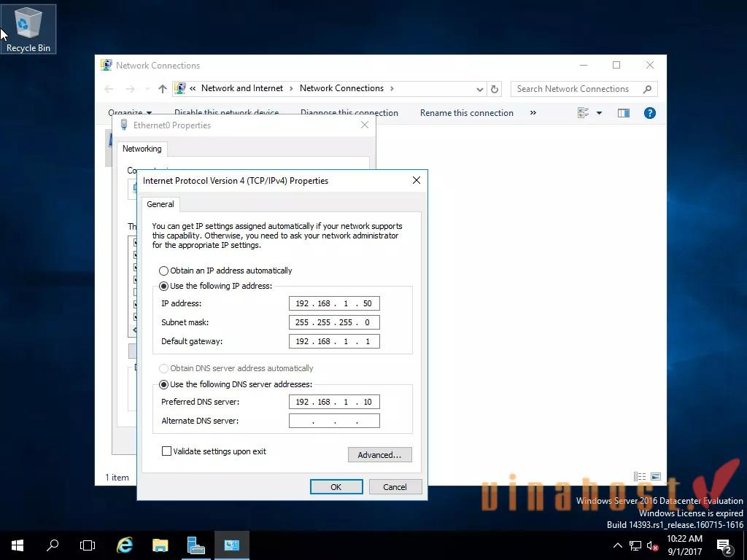Click the Alternate DNS server field

coord(334,421)
